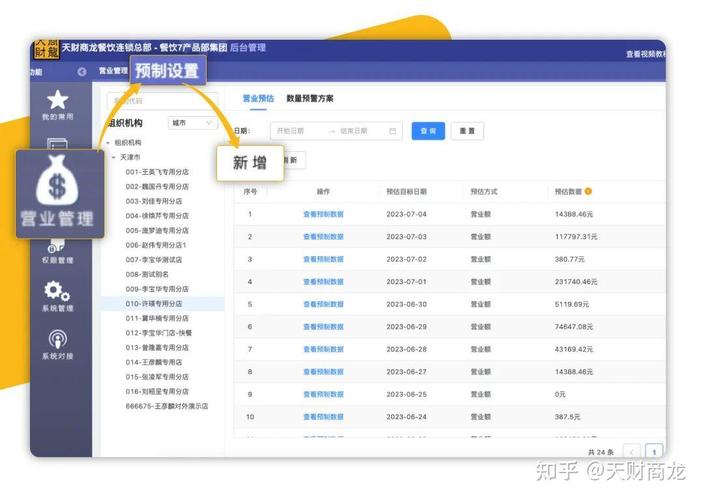This screenshot has height=500, width=704.
Task: Select branch 013 in the organization tree
Action: tap(157, 347)
